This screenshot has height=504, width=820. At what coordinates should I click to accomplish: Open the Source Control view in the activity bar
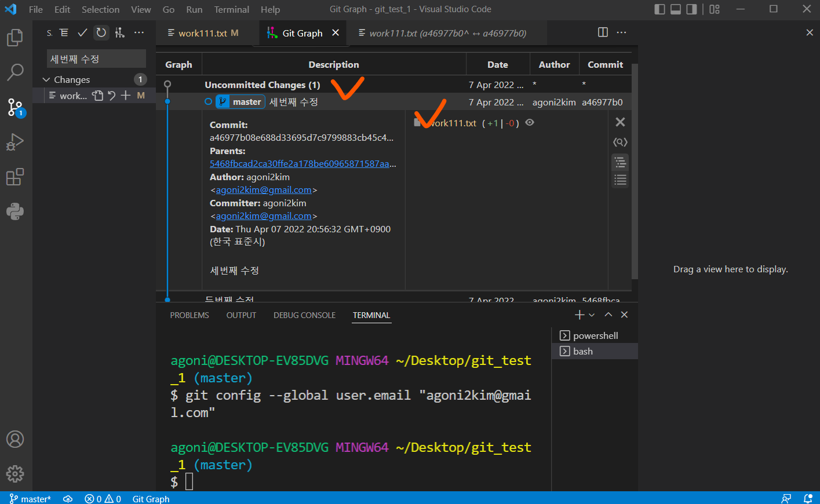tap(14, 107)
